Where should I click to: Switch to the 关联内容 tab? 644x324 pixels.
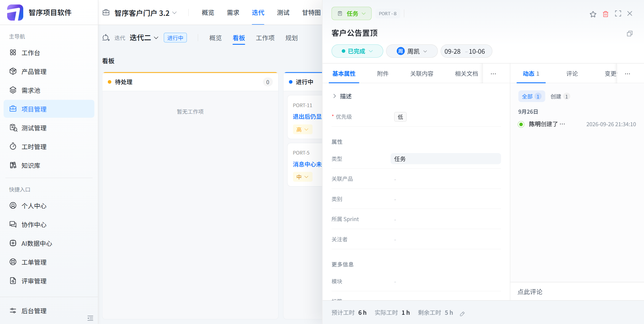(422, 74)
